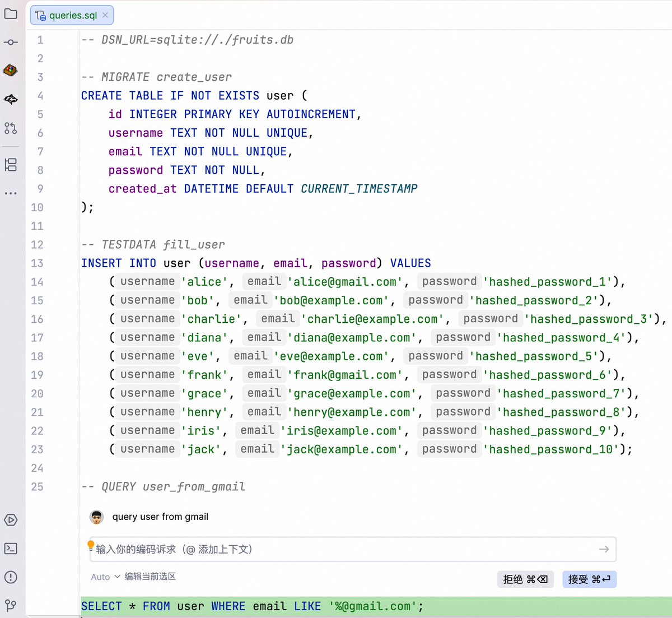Click 'eve' username value on line 18
Image resolution: width=672 pixels, height=618 pixels.
198,356
